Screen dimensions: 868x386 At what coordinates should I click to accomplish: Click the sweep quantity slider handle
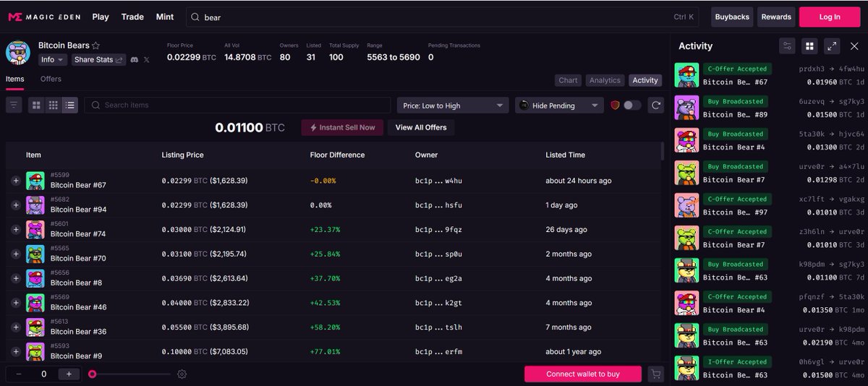(92, 374)
